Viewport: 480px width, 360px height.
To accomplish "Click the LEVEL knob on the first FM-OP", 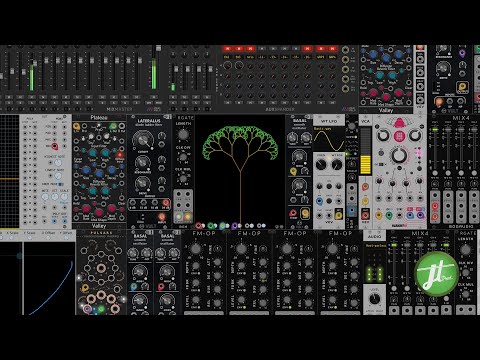I will (196, 301).
